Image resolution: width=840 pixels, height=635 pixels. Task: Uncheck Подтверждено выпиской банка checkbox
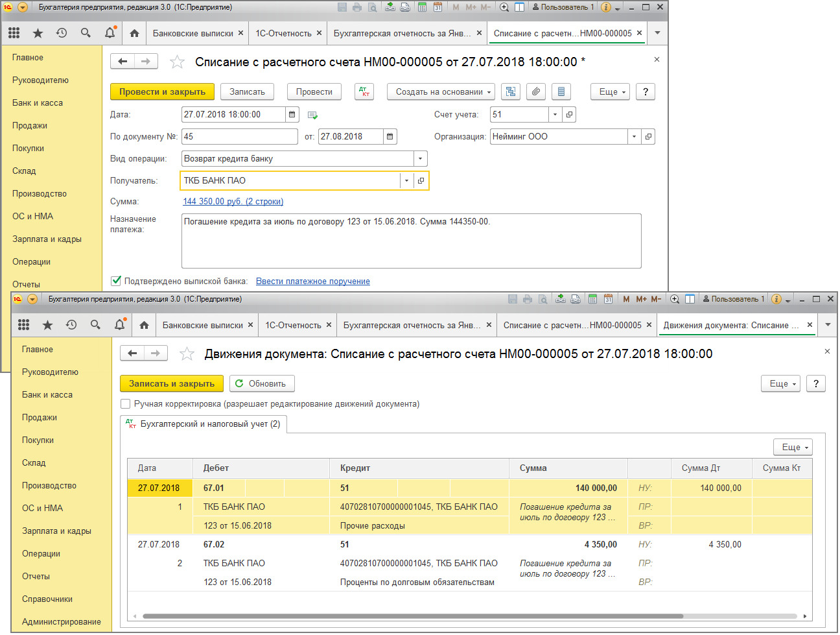click(x=117, y=282)
